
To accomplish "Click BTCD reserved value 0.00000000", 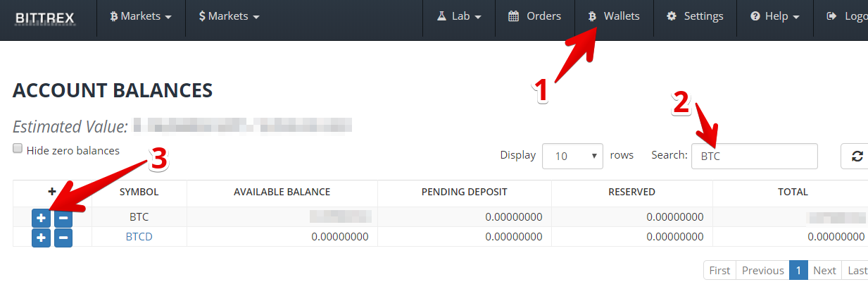I will [675, 237].
